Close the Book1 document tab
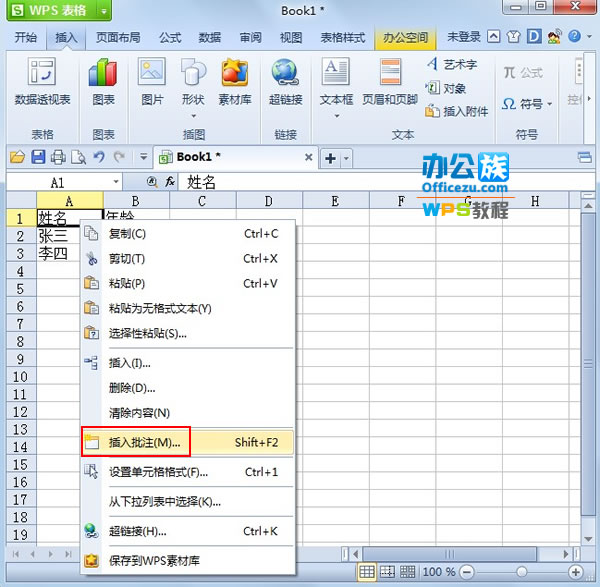Viewport: 600px width, 587px height. coord(308,157)
